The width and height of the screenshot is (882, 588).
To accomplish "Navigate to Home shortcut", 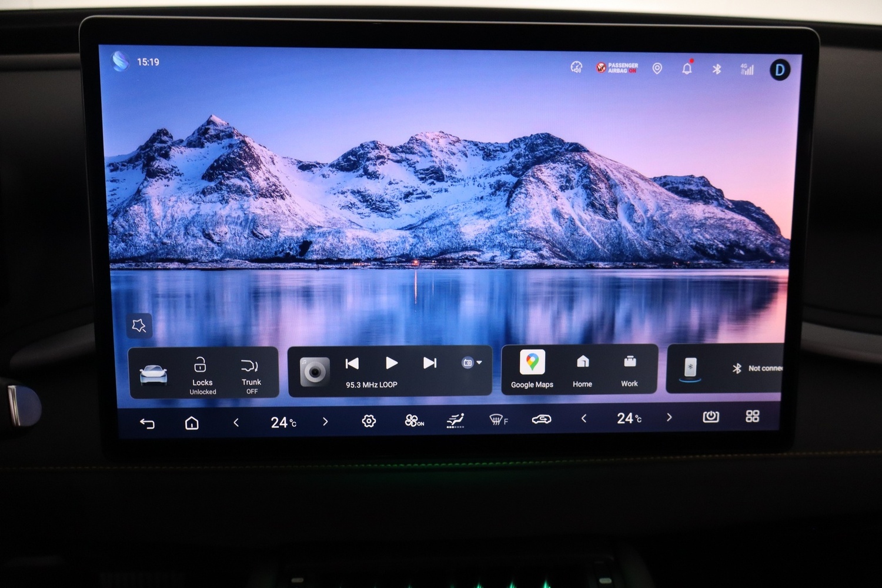I will point(582,370).
